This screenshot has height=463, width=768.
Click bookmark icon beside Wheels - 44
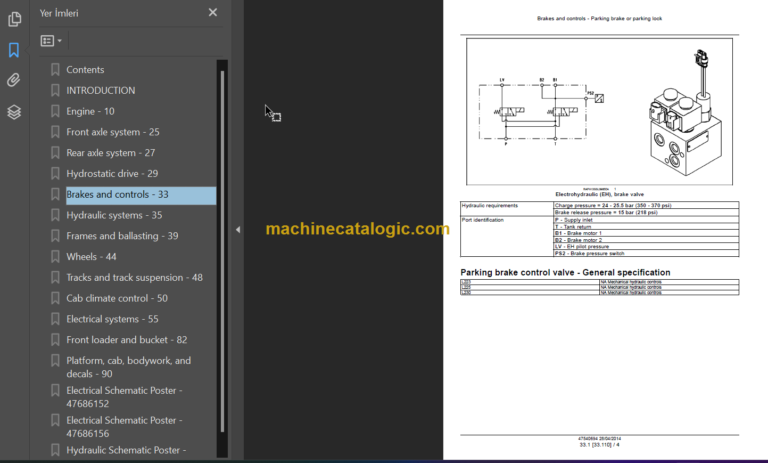tap(55, 257)
